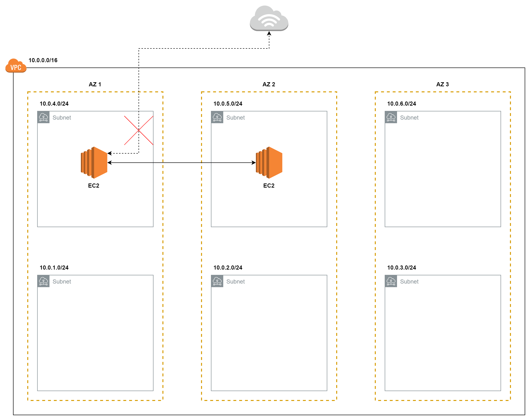
Task: Select the subnet icon of 10.0.6.0/24
Action: [391, 117]
